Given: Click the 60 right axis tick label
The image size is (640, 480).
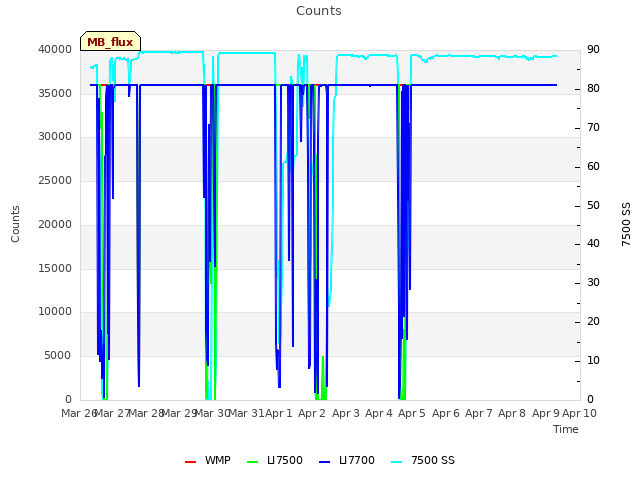Looking at the screenshot, I should click(x=593, y=167).
